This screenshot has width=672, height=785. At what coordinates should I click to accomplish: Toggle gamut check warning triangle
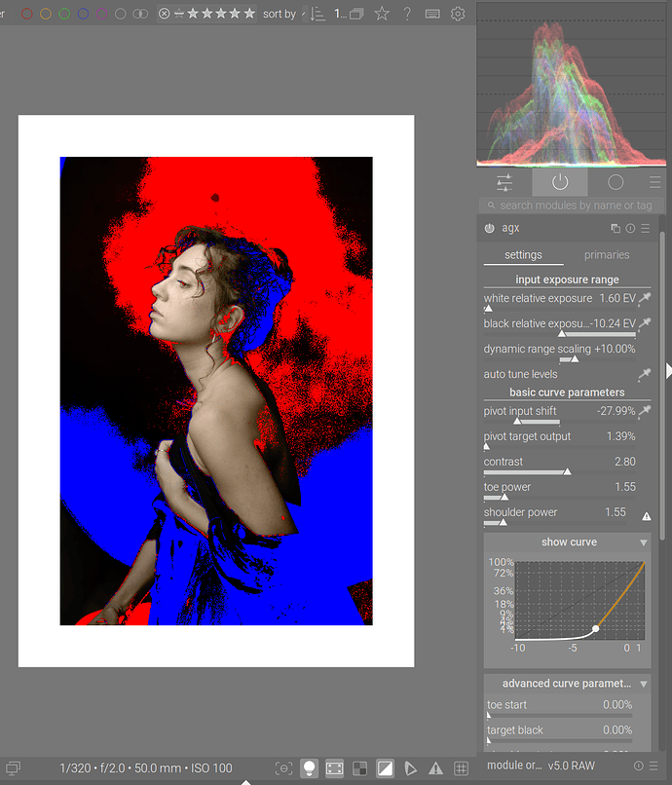tap(435, 768)
